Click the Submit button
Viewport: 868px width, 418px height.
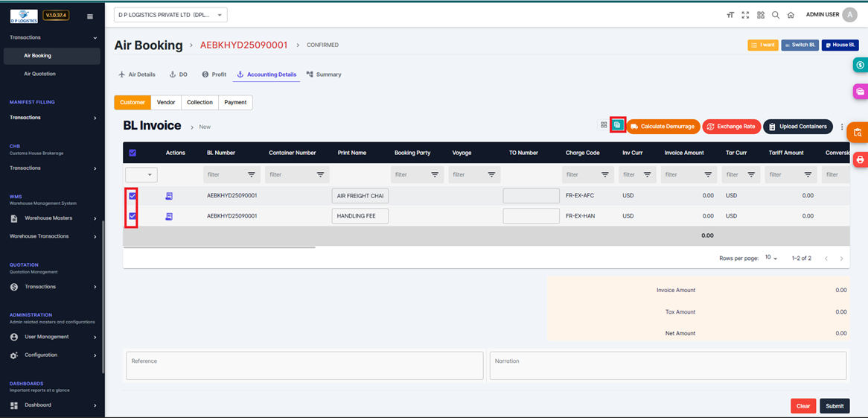point(835,406)
